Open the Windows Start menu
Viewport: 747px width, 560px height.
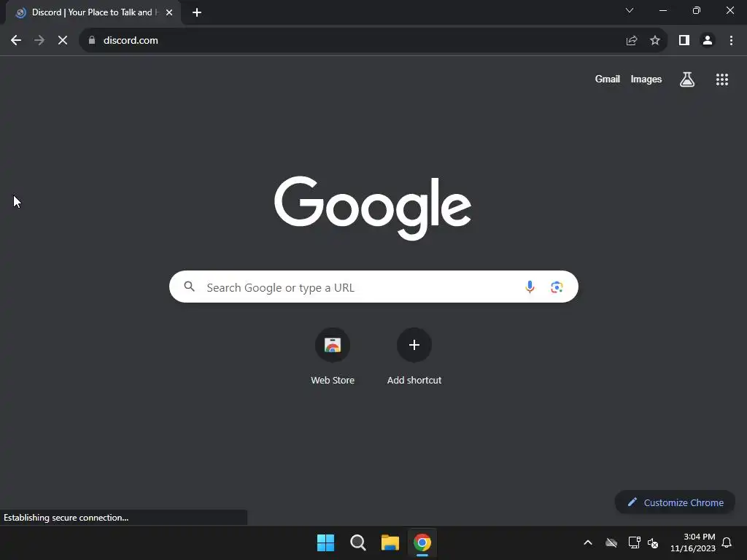click(326, 542)
